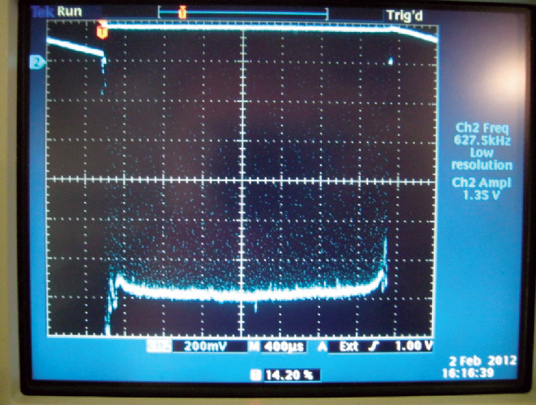Image resolution: width=536 pixels, height=405 pixels.
Task: Click the 1.00 V trigger level value
Action: pos(413,346)
